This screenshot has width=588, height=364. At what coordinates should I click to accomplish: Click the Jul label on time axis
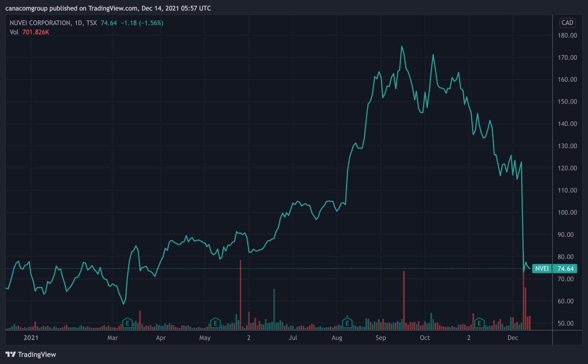[293, 338]
